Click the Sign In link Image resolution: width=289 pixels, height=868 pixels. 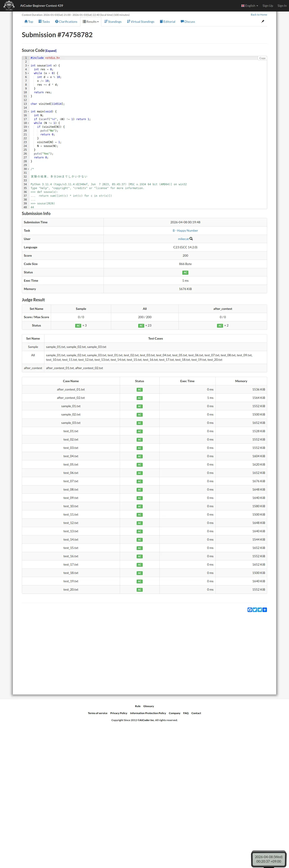pos(282,6)
